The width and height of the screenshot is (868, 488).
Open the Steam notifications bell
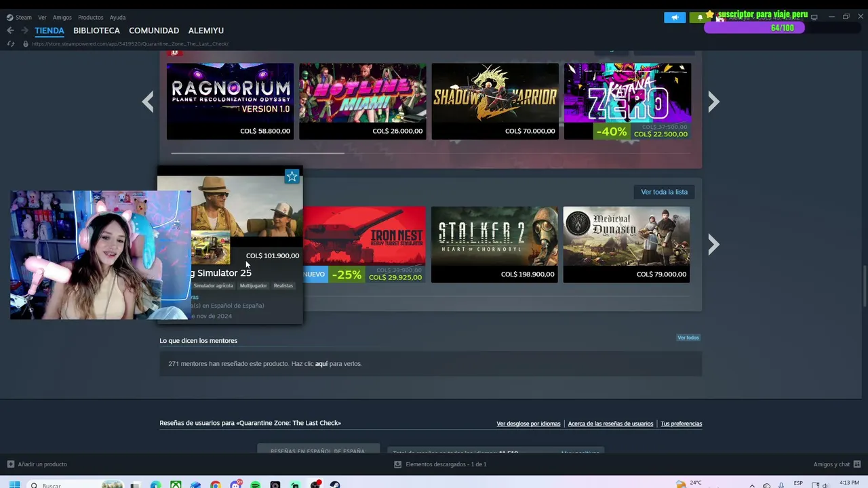click(x=700, y=18)
